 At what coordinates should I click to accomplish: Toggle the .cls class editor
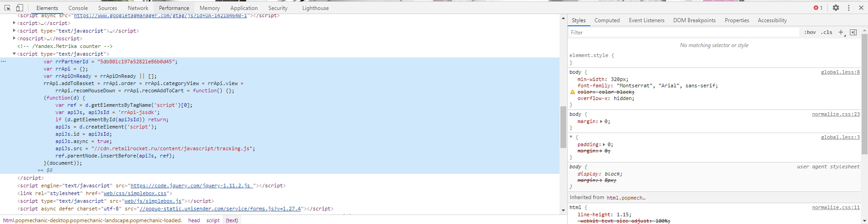pos(827,32)
